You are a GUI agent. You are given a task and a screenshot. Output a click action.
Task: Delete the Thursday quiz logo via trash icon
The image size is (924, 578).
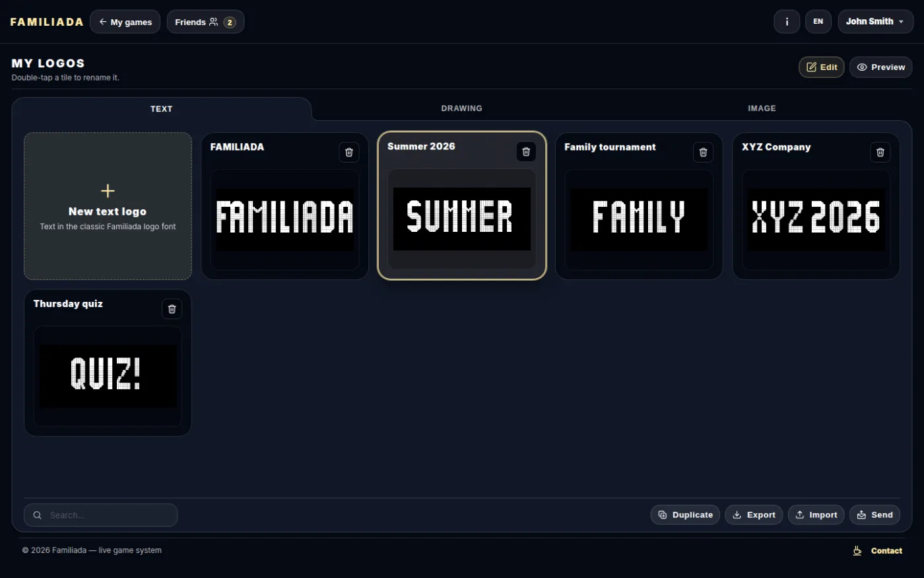click(172, 309)
